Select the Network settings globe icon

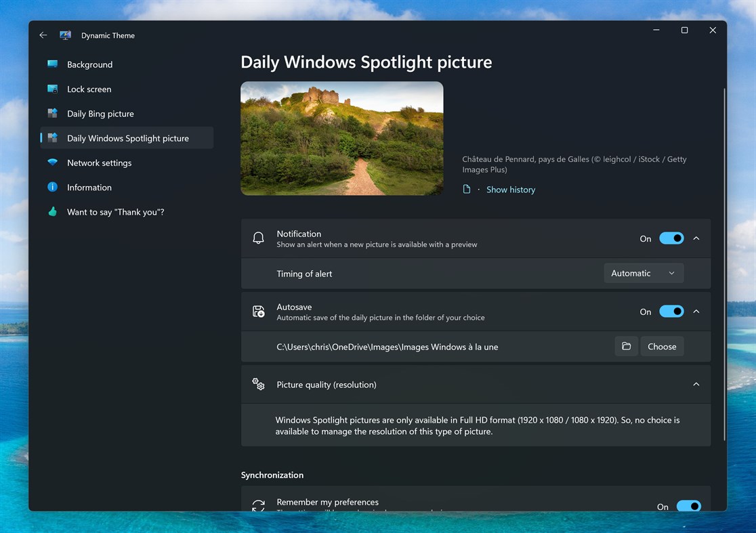point(53,163)
